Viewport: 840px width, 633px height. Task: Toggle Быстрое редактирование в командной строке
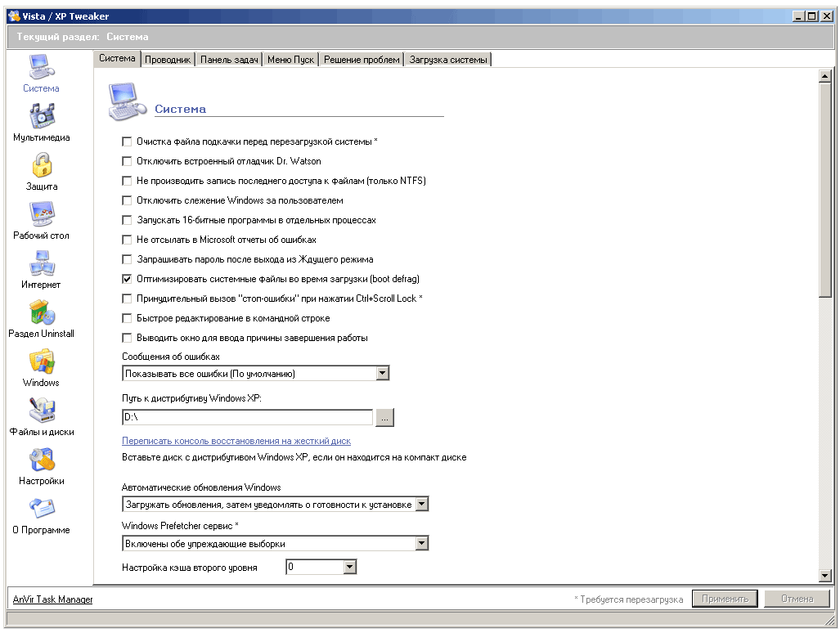point(127,318)
